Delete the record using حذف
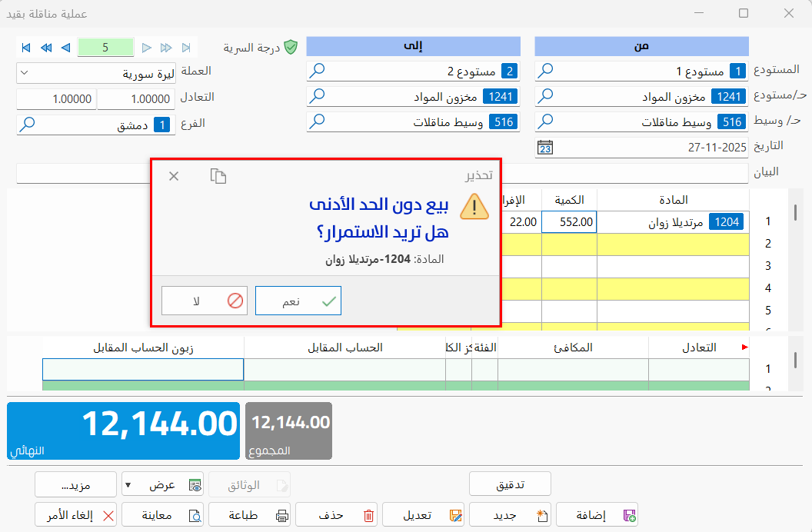 tap(337, 514)
